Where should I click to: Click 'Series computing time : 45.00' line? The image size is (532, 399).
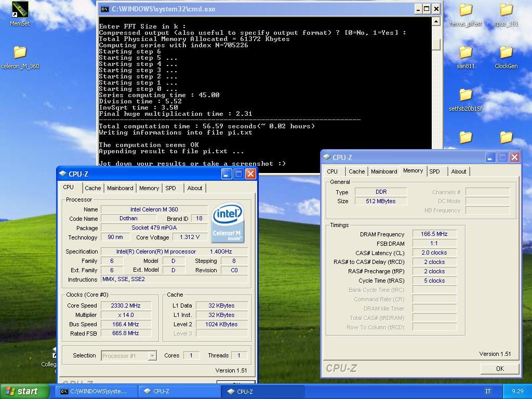click(x=159, y=95)
